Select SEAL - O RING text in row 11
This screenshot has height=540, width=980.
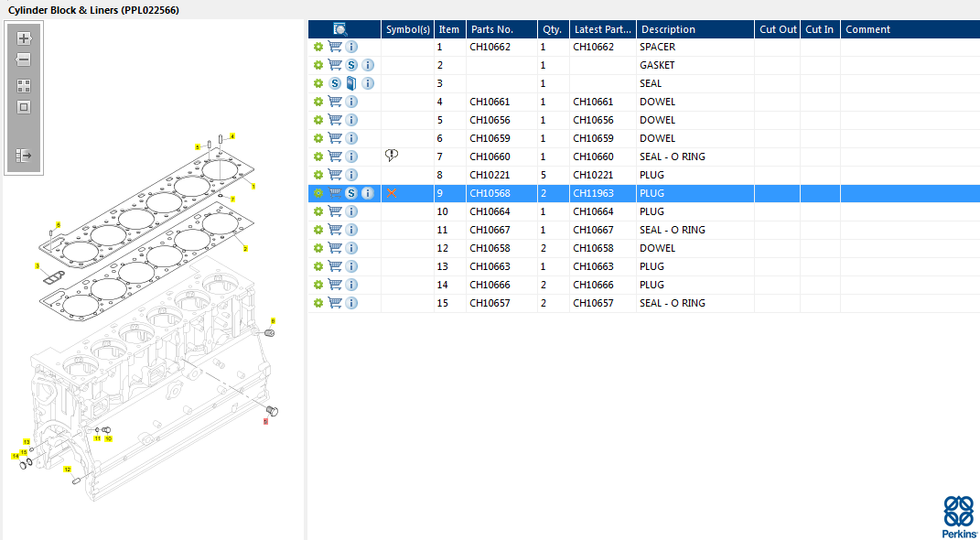[x=673, y=230]
